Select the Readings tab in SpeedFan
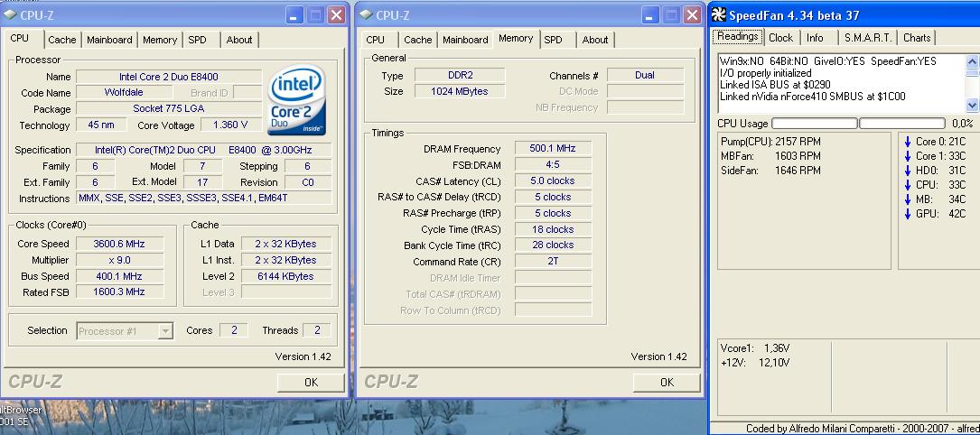980x435 pixels. coord(738,37)
